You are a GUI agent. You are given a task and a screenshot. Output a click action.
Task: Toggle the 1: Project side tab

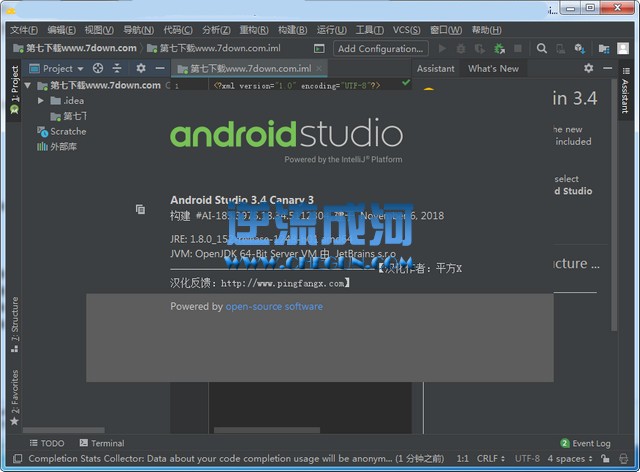click(x=15, y=91)
